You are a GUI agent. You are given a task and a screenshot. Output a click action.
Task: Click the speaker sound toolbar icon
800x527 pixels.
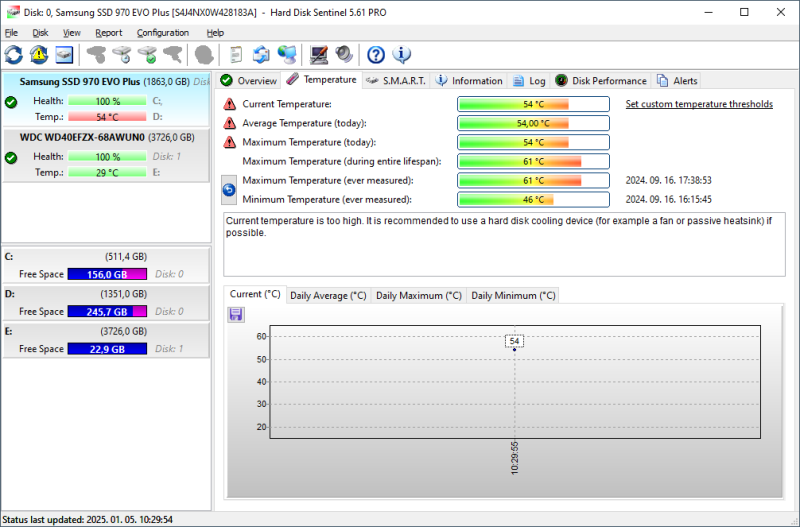(344, 55)
